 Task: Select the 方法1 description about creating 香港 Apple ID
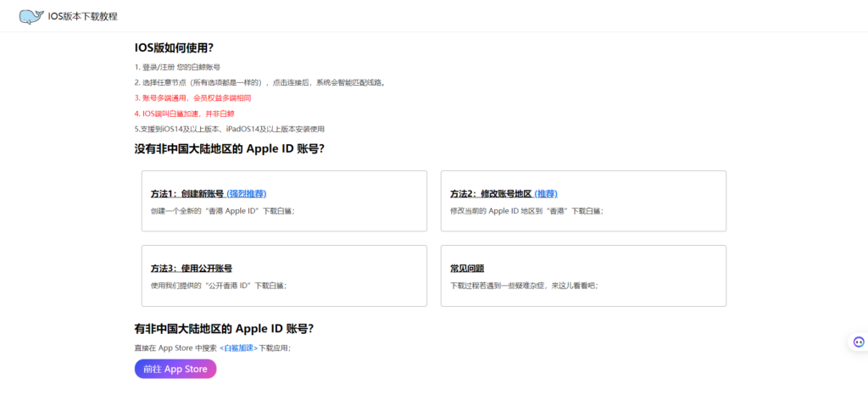(222, 210)
